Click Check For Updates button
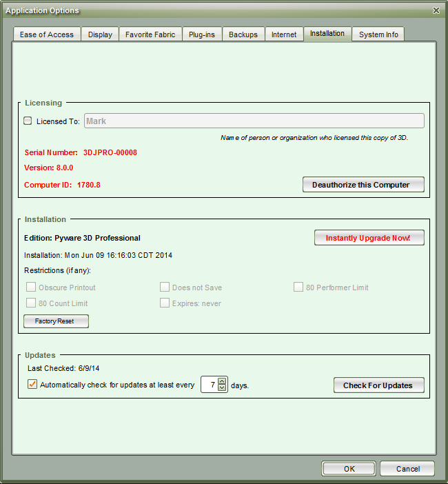The height and width of the screenshot is (484, 448). 379,385
